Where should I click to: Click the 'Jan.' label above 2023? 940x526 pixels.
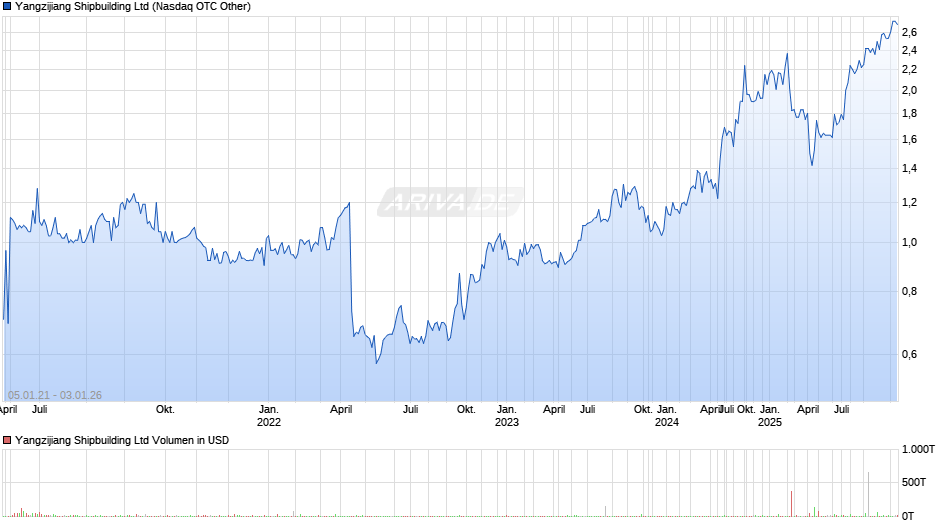pyautogui.click(x=507, y=409)
